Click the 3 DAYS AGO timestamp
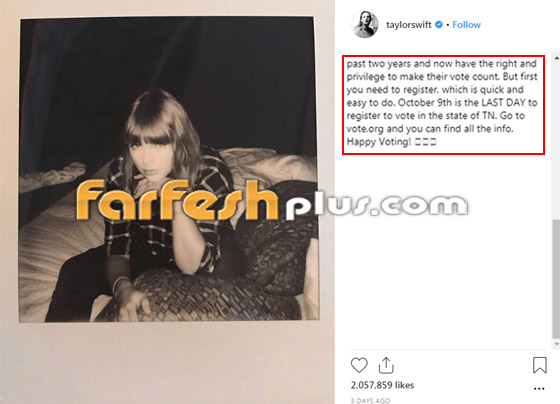This screenshot has height=404, width=560. [x=370, y=401]
